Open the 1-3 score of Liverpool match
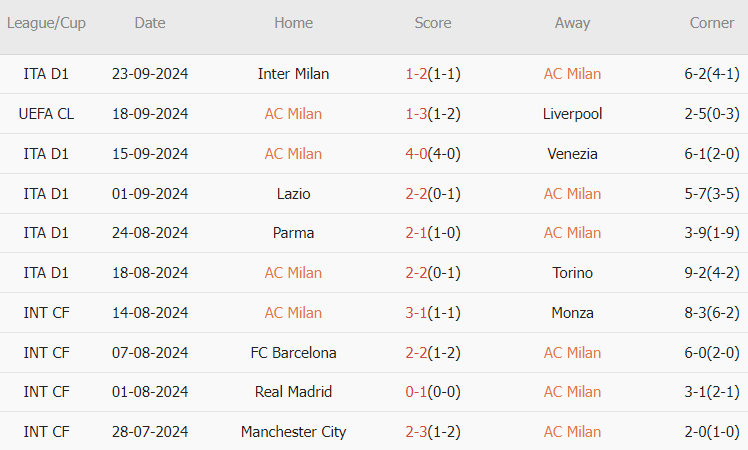The image size is (748, 450). point(415,114)
